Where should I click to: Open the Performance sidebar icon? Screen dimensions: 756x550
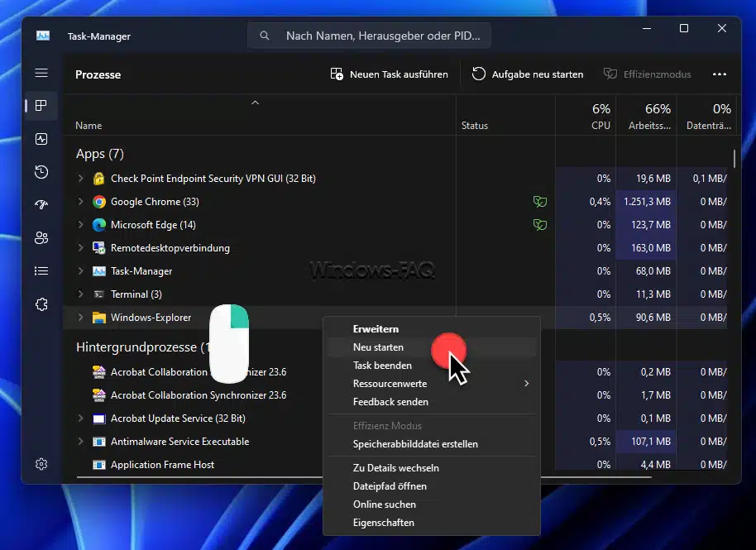click(x=41, y=139)
